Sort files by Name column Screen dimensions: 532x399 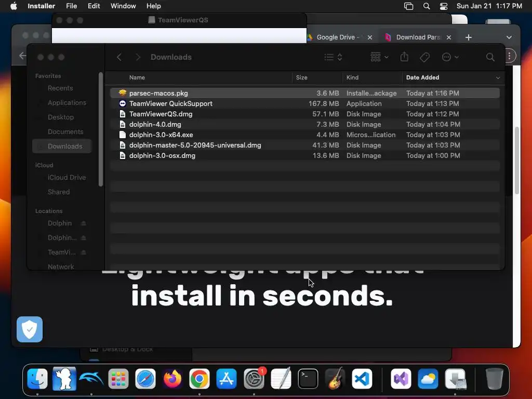[137, 78]
